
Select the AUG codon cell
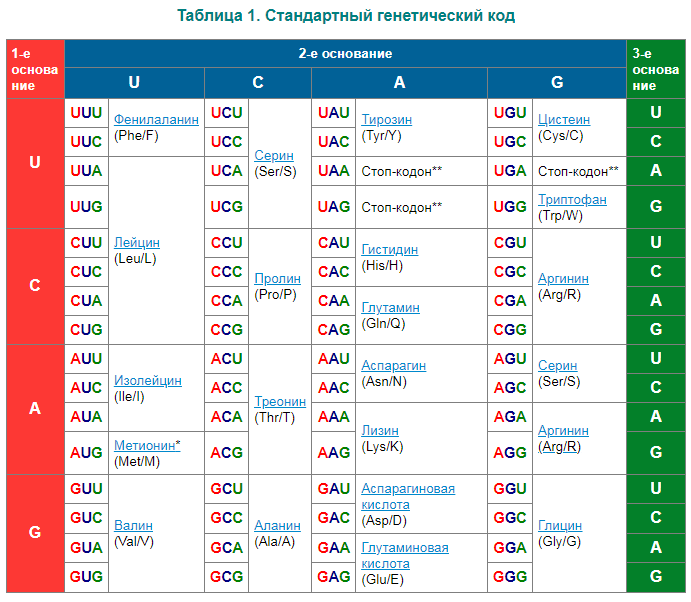coord(86,453)
